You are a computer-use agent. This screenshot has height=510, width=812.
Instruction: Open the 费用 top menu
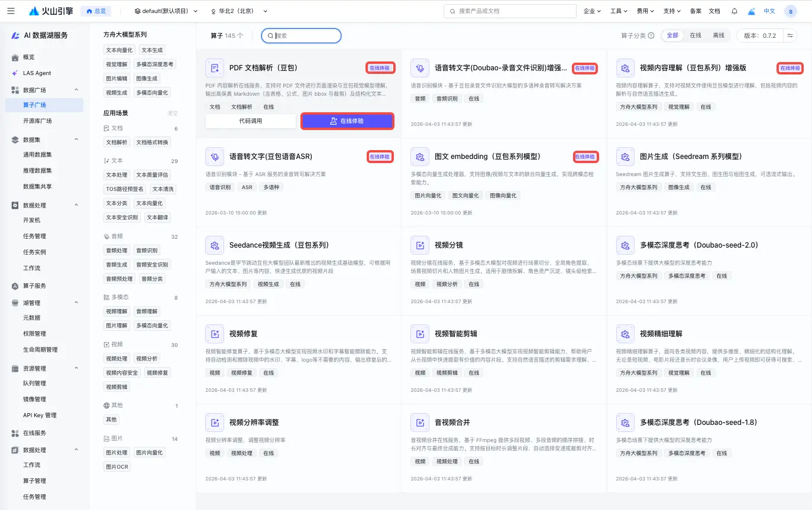pyautogui.click(x=645, y=11)
